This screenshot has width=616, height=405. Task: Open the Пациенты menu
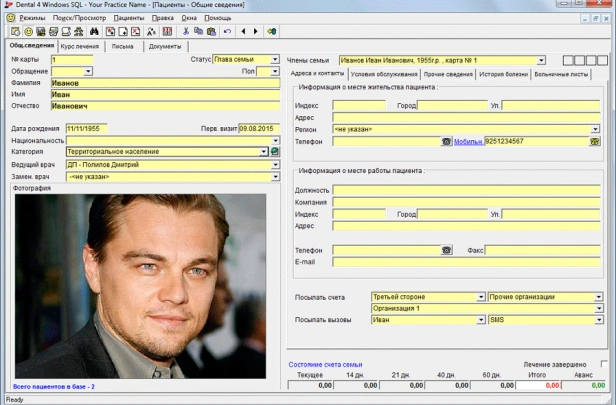tap(128, 18)
